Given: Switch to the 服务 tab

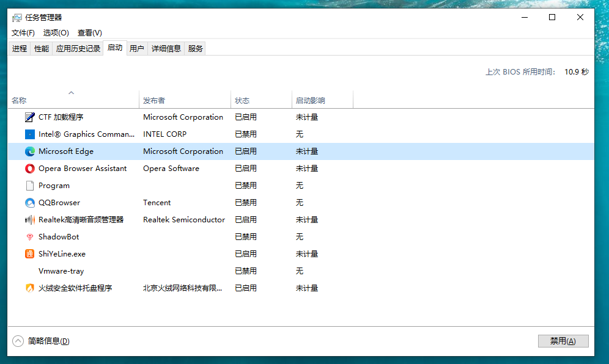Looking at the screenshot, I should tap(196, 48).
